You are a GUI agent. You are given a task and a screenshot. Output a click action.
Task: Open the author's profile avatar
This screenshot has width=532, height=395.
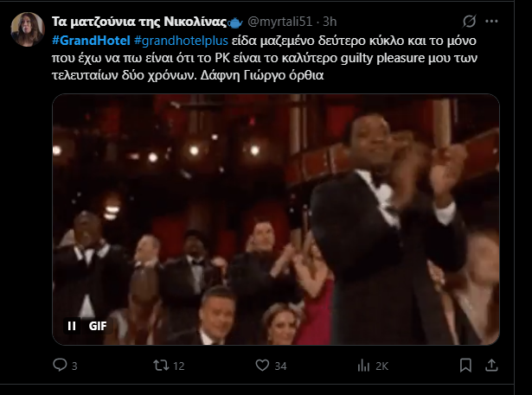pos(28,29)
